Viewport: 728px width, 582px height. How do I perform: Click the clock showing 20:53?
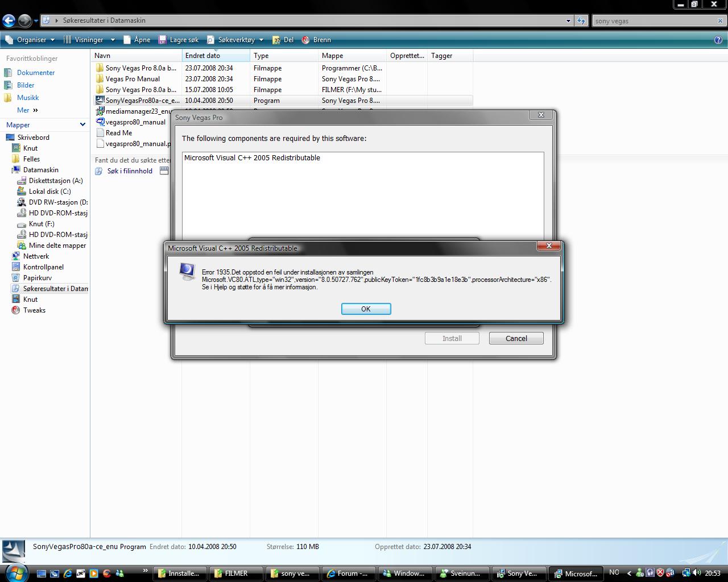click(713, 573)
